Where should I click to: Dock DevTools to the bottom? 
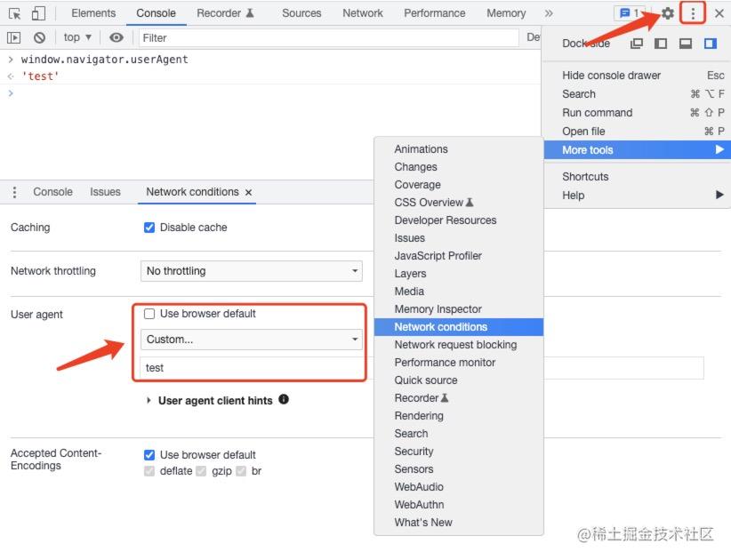(x=683, y=43)
